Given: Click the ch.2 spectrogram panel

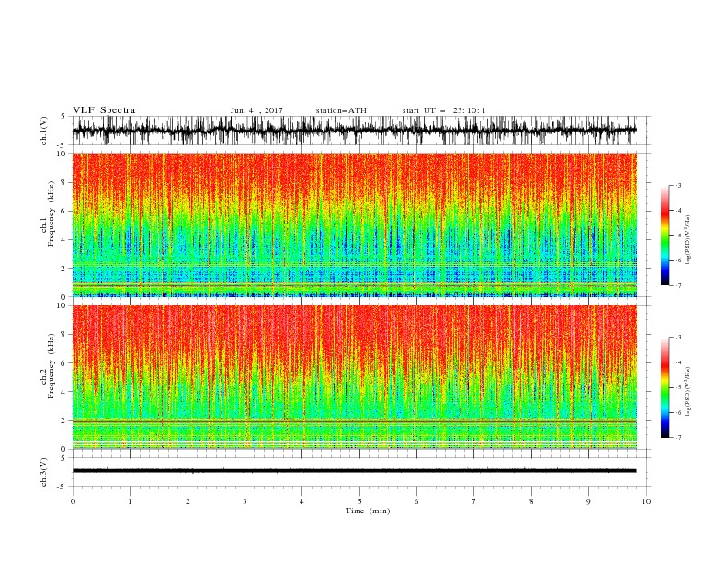Looking at the screenshot, I should (x=354, y=377).
